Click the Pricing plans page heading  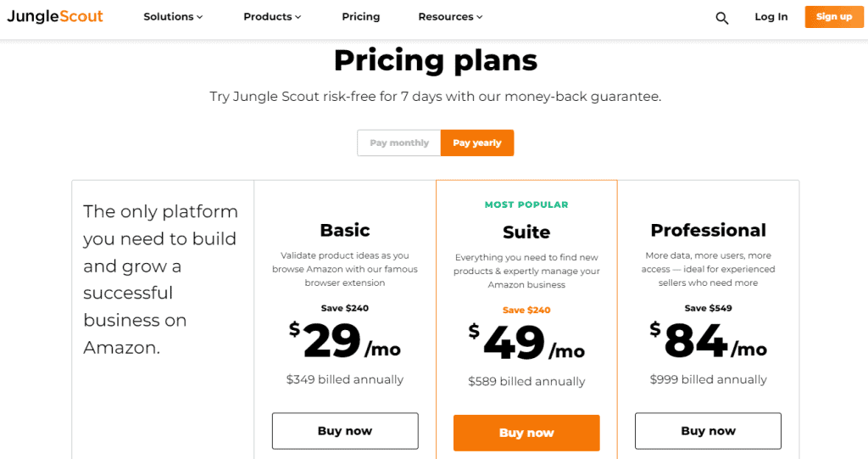(436, 60)
